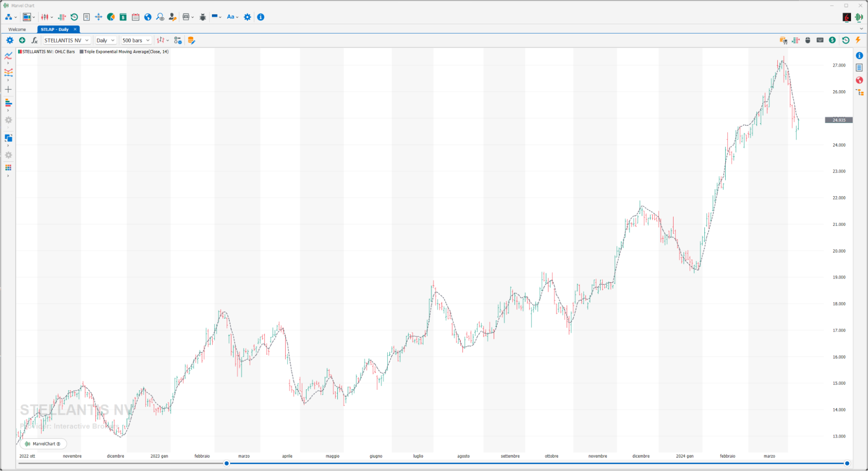
Task: Click the blue crosshair arrows icon in main toolbar
Action: (99, 17)
